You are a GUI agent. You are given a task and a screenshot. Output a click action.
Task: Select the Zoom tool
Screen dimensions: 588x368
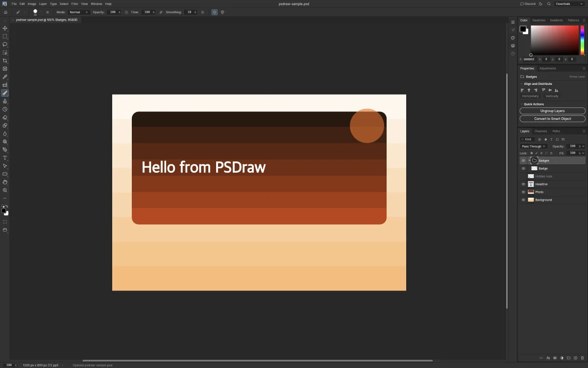(5, 190)
